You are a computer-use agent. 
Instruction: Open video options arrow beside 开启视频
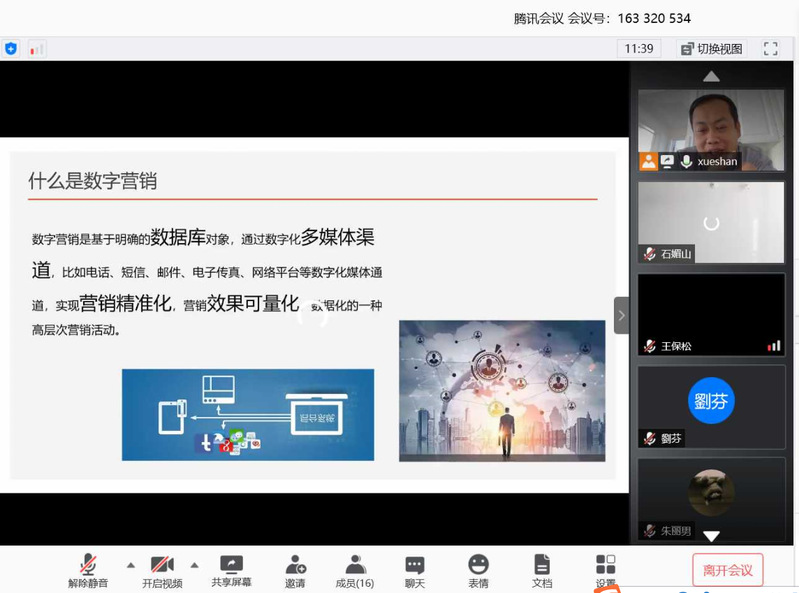tap(194, 565)
